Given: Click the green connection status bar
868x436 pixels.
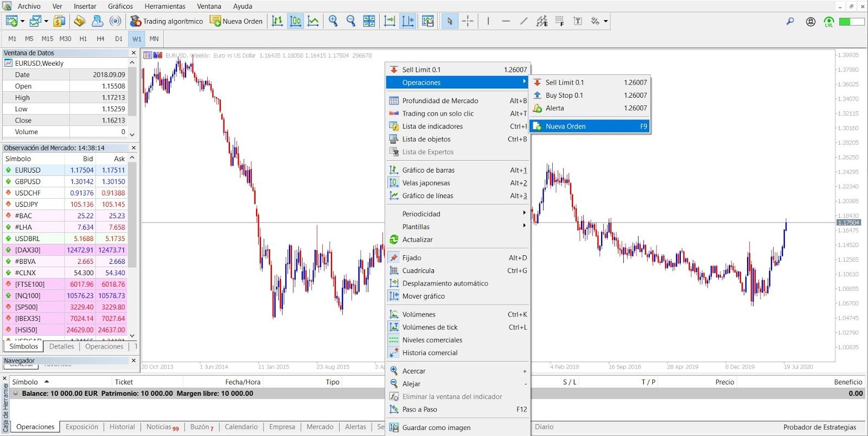Looking at the screenshot, I should pyautogui.click(x=851, y=22).
